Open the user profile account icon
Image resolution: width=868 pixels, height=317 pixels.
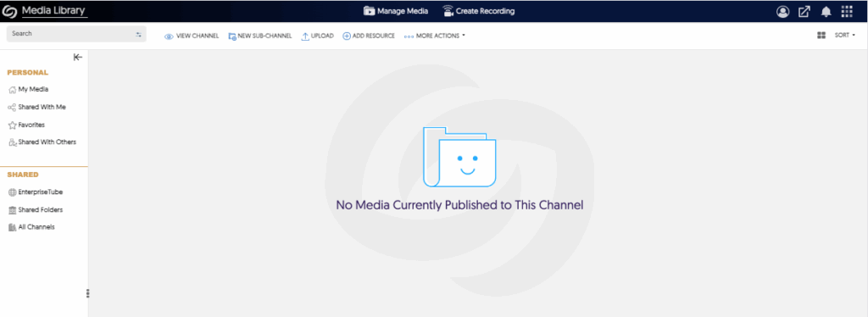point(782,12)
